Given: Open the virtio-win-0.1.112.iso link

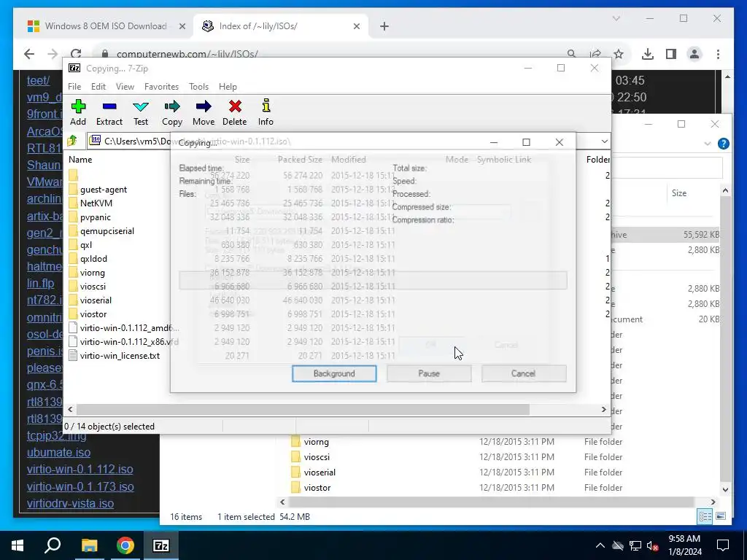Looking at the screenshot, I should [x=80, y=470].
